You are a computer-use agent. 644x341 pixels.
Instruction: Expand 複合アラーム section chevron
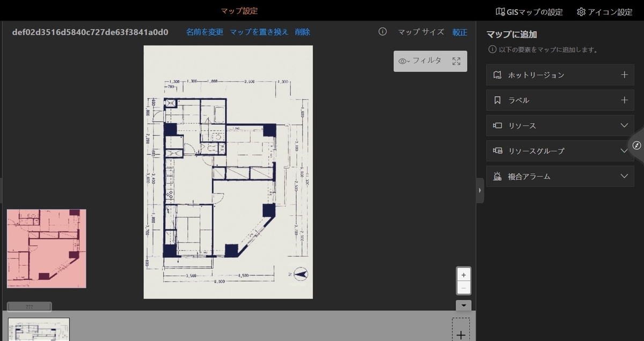point(624,176)
